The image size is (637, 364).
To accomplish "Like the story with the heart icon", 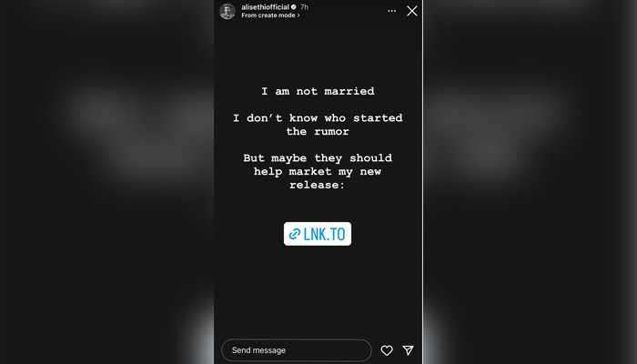I will coord(387,350).
